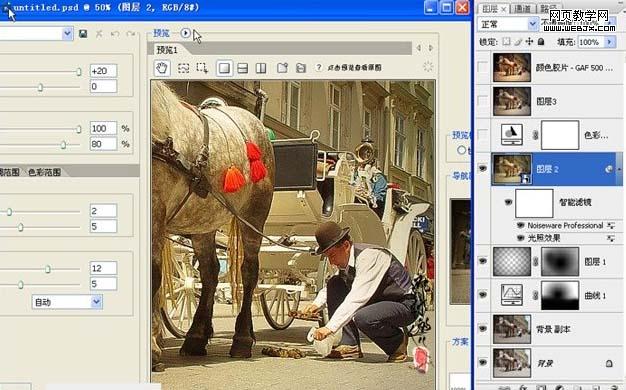
Task: Click the curves adjustment icon on 曲线 1
Action: (512, 295)
